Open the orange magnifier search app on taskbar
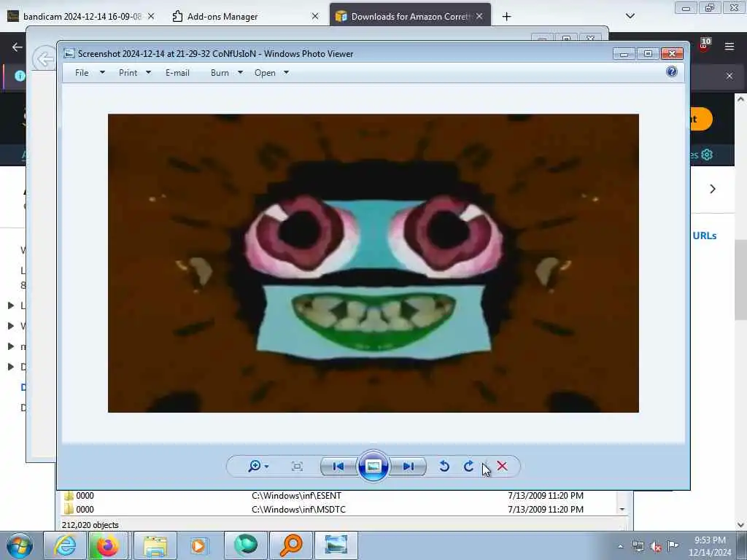The width and height of the screenshot is (747, 560). coord(291,545)
